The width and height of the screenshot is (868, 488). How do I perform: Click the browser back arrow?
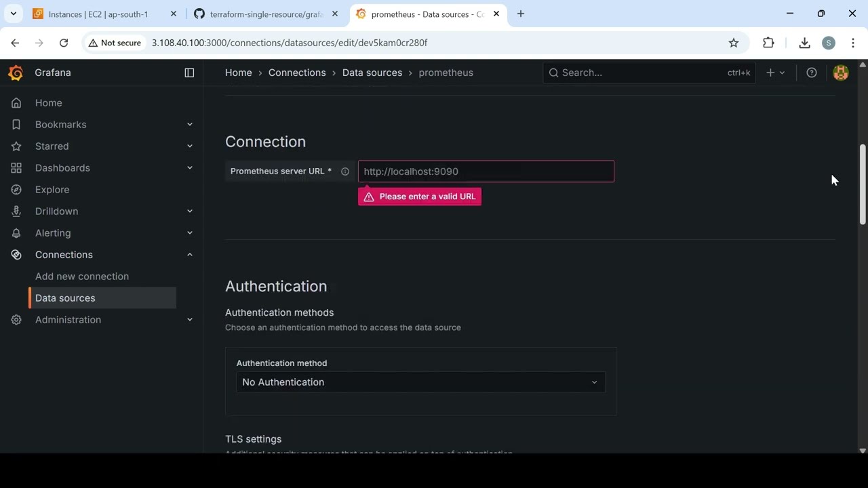tap(15, 43)
